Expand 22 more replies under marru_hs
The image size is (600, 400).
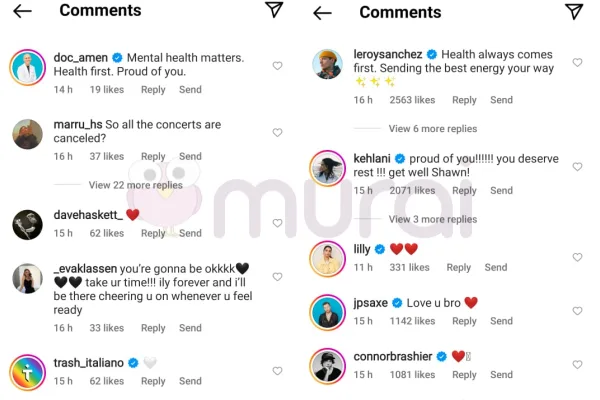(135, 185)
